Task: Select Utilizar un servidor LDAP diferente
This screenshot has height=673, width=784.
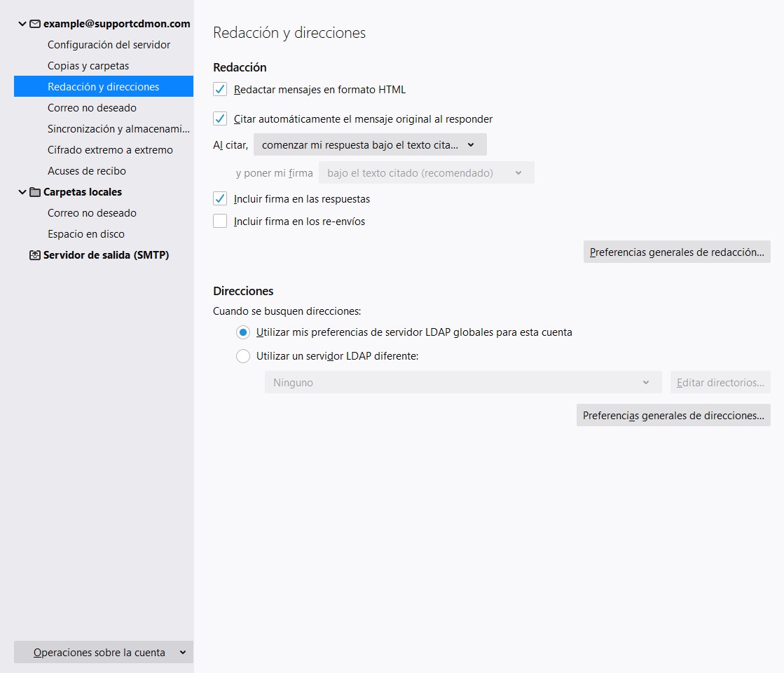Action: (x=243, y=356)
